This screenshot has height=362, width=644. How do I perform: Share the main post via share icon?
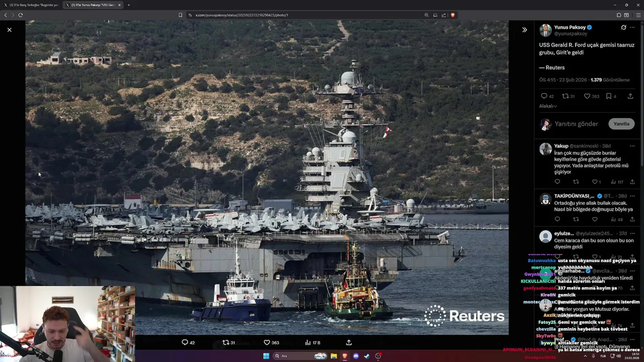[630, 96]
